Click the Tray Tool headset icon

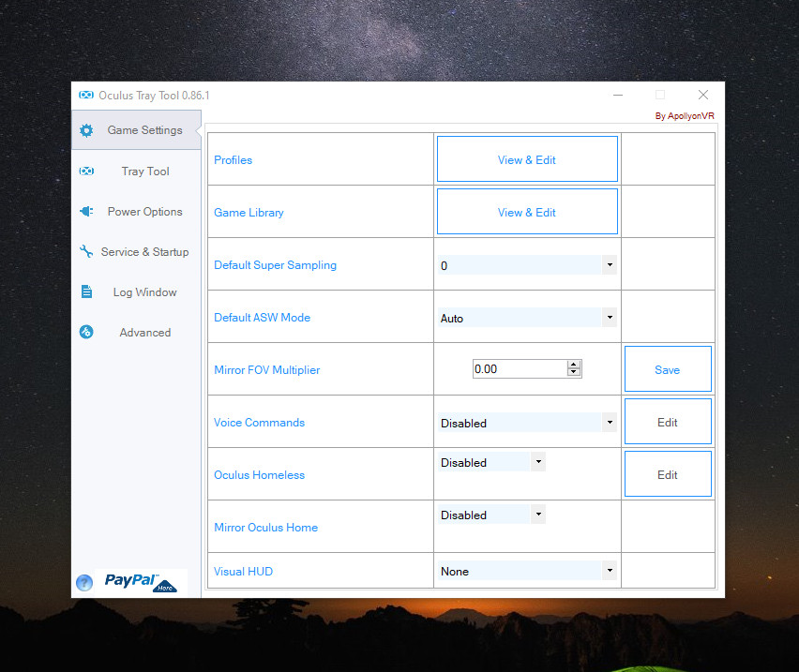(86, 172)
